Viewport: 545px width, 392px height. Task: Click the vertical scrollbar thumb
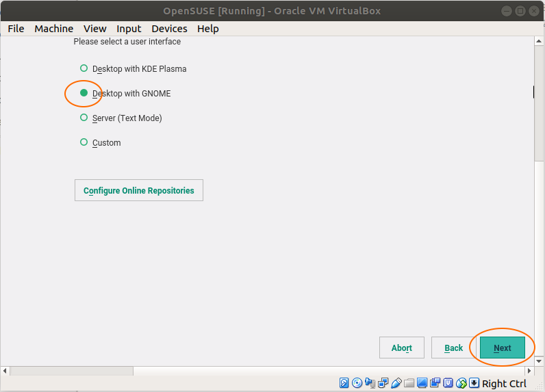[539, 103]
